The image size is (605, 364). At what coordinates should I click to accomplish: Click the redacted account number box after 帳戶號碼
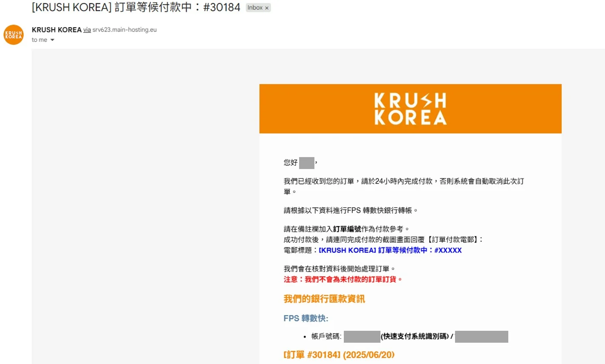coord(362,337)
